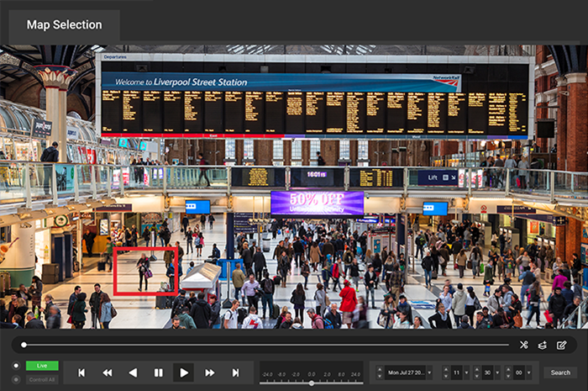Open the seconds dropdown showing 00
Image resolution: width=588 pixels, height=391 pixels.
coord(528,373)
